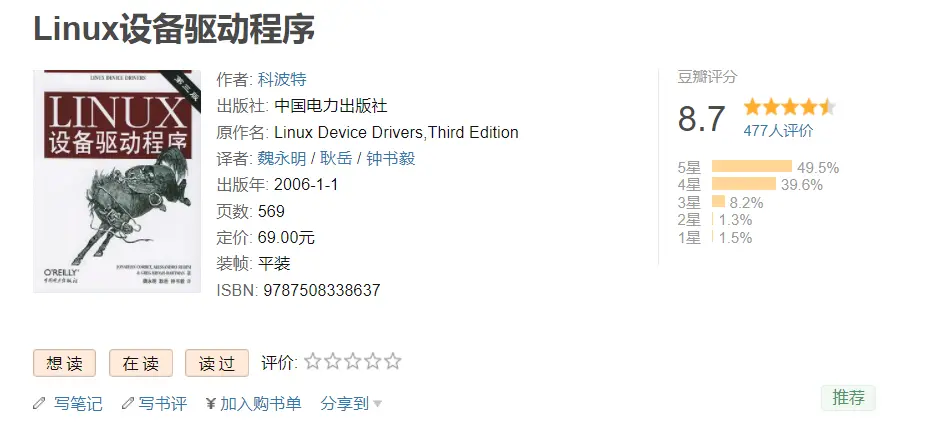Click the yen icon for 加入购物单

(x=211, y=404)
